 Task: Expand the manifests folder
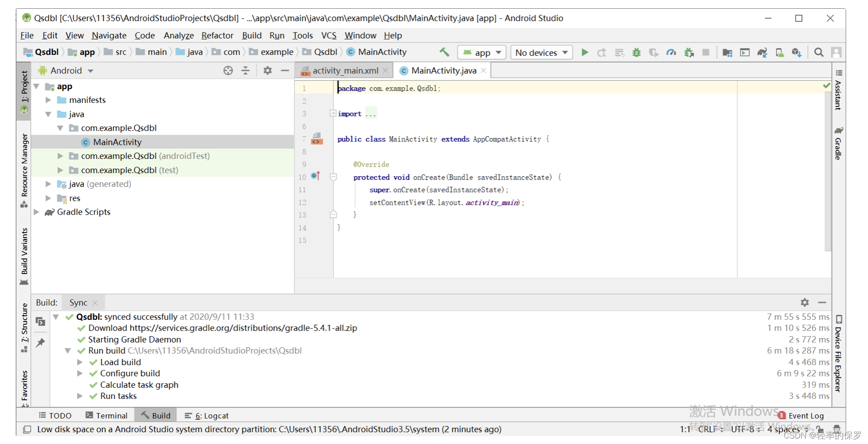click(x=48, y=100)
